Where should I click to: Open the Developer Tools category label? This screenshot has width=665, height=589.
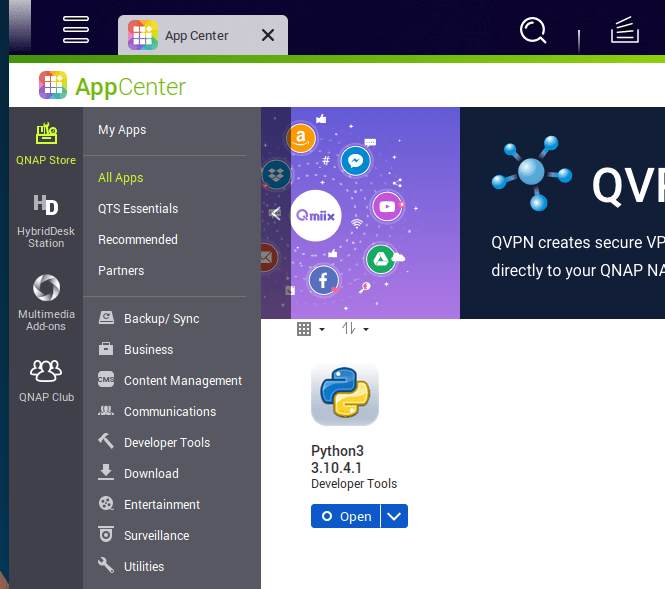tap(167, 443)
